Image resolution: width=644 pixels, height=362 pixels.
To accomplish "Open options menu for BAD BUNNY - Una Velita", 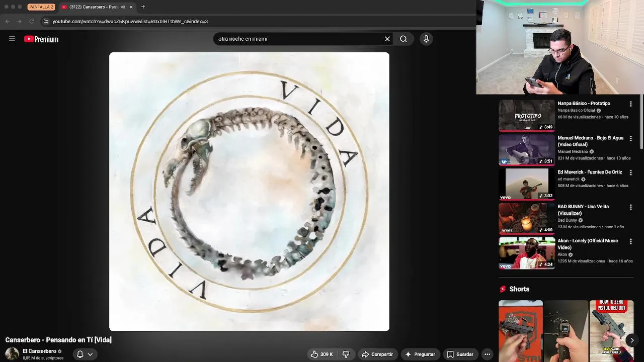I will 631,207.
